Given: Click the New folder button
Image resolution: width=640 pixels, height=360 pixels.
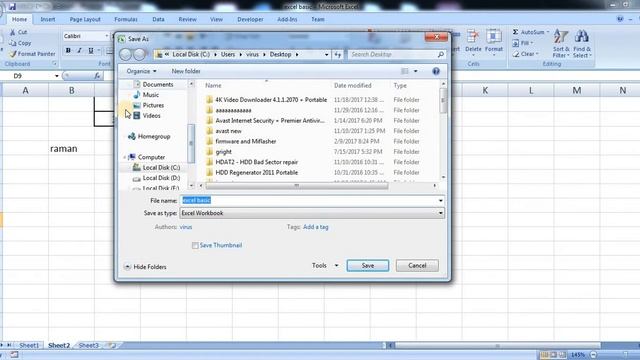Looking at the screenshot, I should [x=186, y=71].
